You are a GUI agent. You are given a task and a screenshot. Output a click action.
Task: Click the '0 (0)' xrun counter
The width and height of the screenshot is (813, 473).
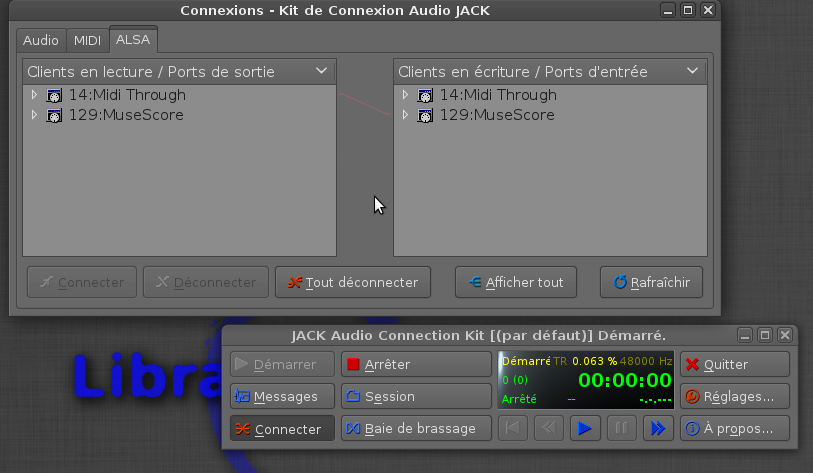[515, 380]
